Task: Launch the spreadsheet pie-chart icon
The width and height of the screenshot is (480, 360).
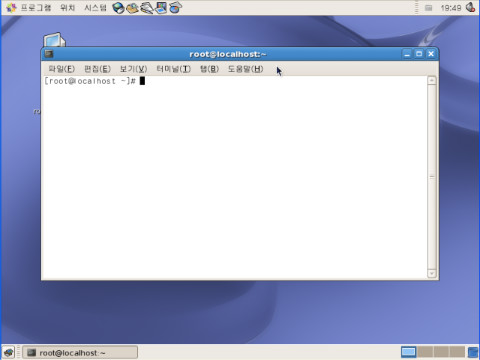Action: (176, 7)
